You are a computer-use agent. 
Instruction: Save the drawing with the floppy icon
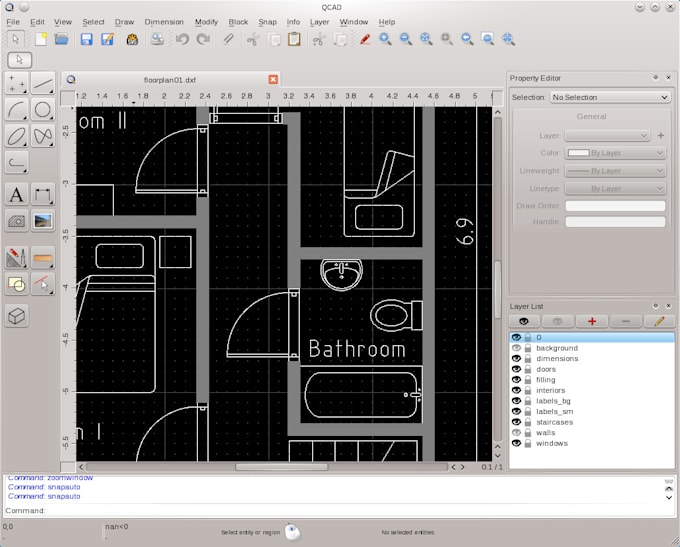tap(87, 39)
